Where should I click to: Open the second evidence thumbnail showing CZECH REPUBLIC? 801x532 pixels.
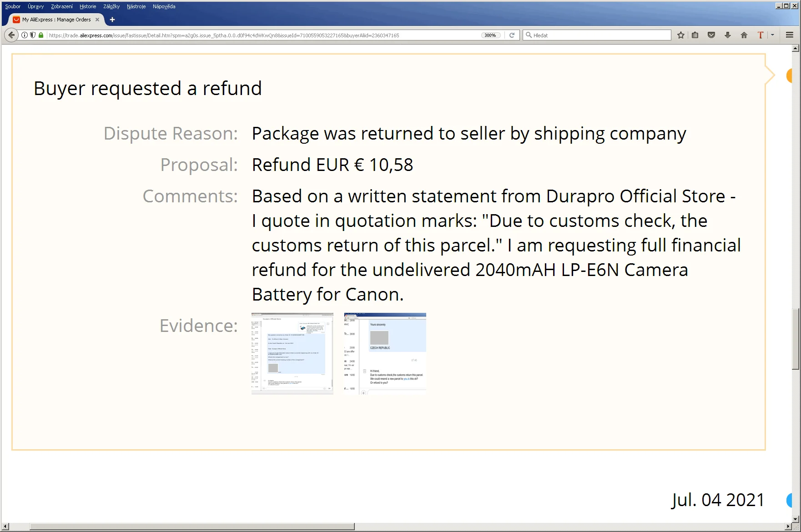(x=385, y=353)
